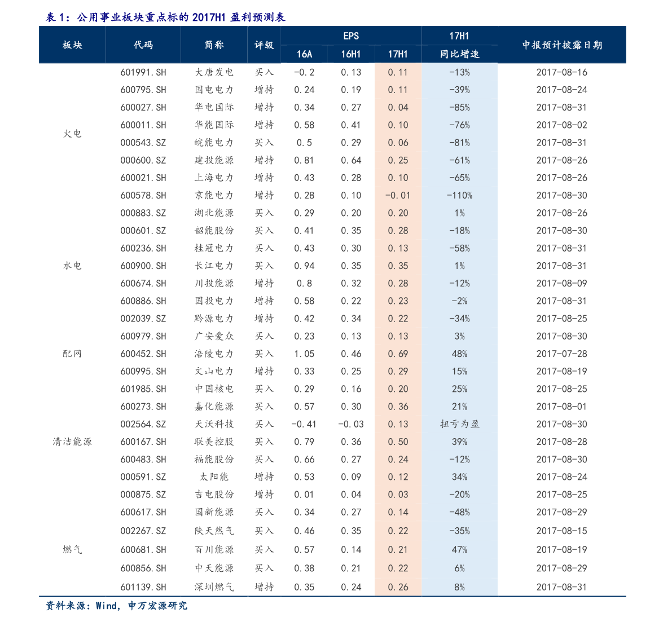Click stock code 601991.SH
672x622 pixels.
coord(143,72)
